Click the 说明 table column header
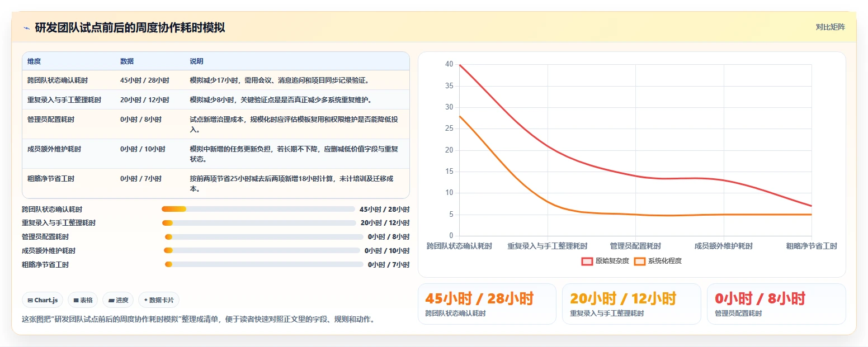This screenshot has width=868, height=347. [197, 61]
